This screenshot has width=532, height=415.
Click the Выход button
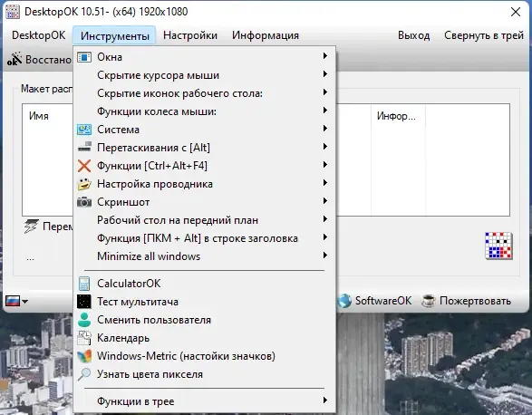(x=413, y=35)
